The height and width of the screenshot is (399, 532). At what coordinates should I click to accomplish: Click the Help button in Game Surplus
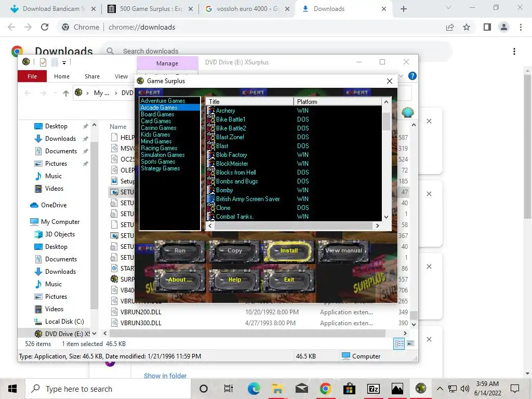coord(234,280)
